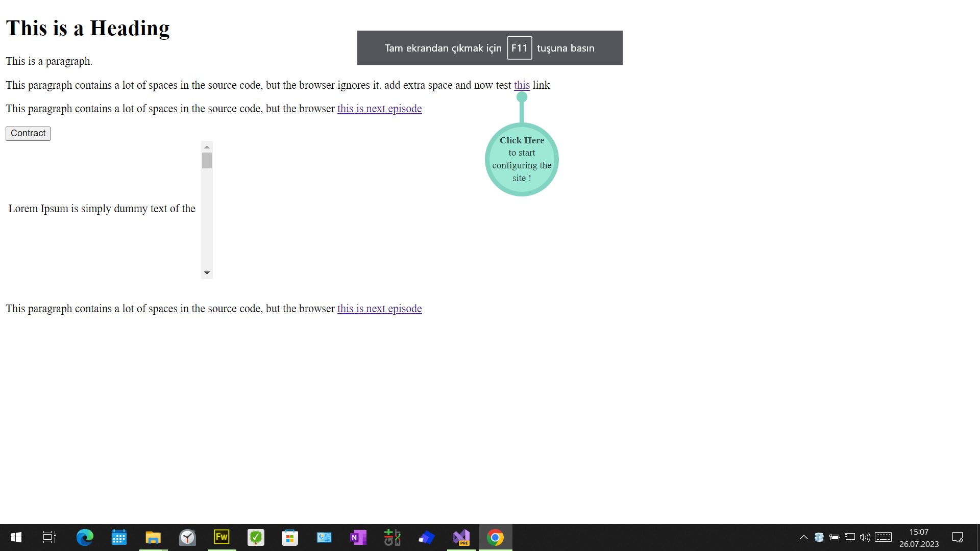Screen dimensions: 980x551
Task: Open Microsoft Store from taskbar
Action: (x=290, y=537)
